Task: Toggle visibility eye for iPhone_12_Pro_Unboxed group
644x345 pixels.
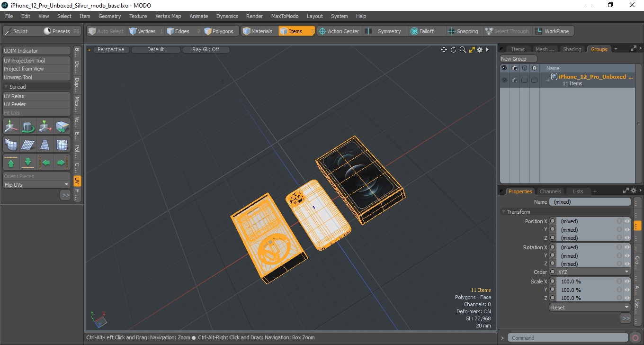Action: point(504,80)
